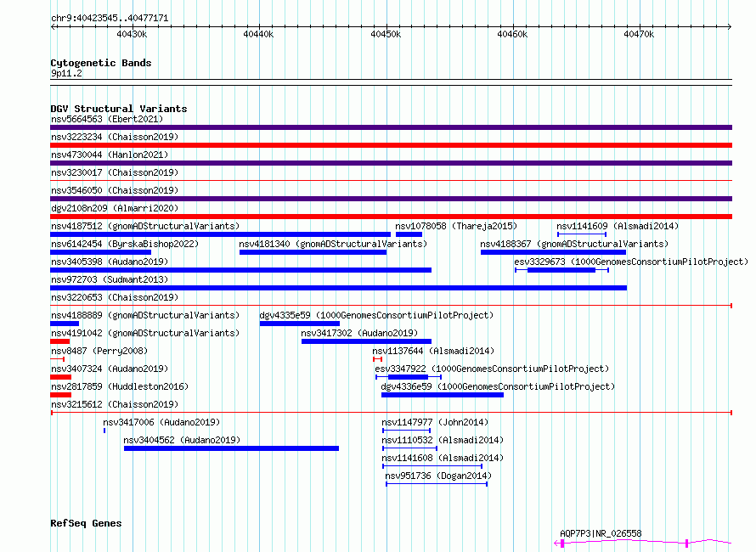
Task: Select the nsv3417006 (Audano2019) small marker
Action: 104,431
